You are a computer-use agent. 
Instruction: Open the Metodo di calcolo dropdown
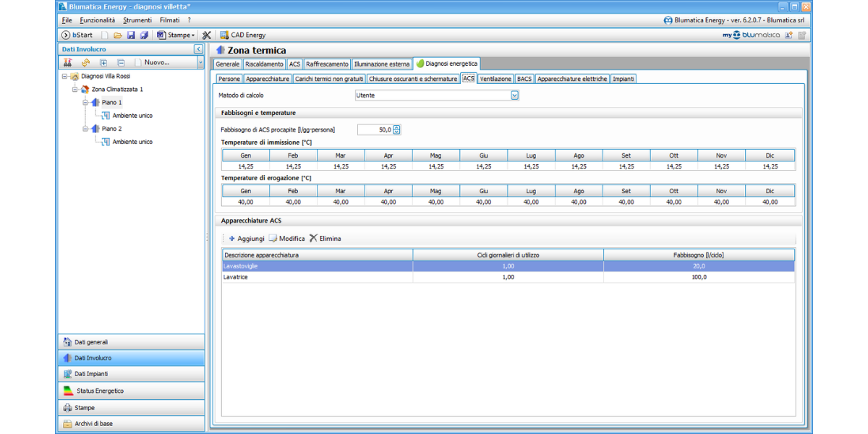click(514, 95)
